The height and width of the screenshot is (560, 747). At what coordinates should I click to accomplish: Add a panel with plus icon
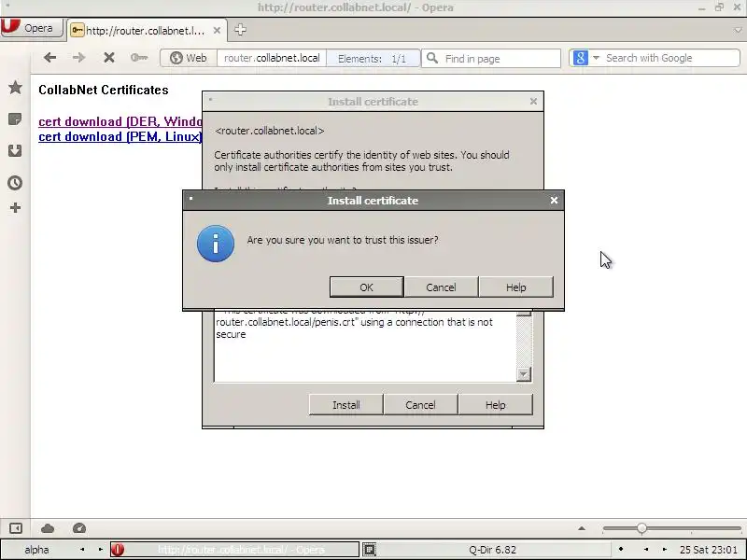(15, 207)
